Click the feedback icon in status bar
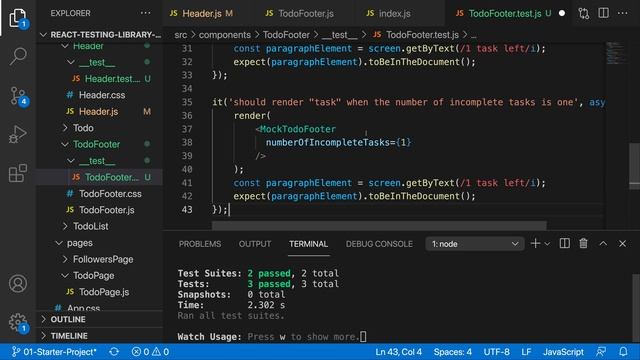The height and width of the screenshot is (360, 640). point(601,352)
